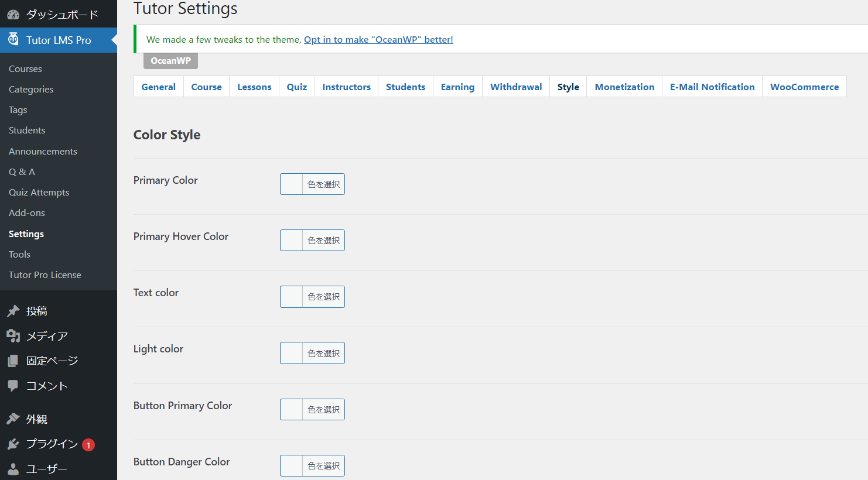Click the Tutor LMS Pro owl icon

pyautogui.click(x=13, y=39)
